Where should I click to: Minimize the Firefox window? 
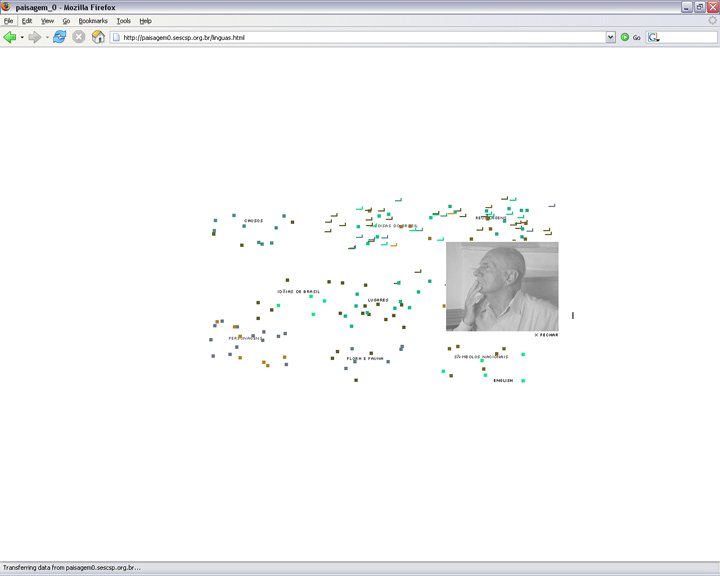(686, 7)
